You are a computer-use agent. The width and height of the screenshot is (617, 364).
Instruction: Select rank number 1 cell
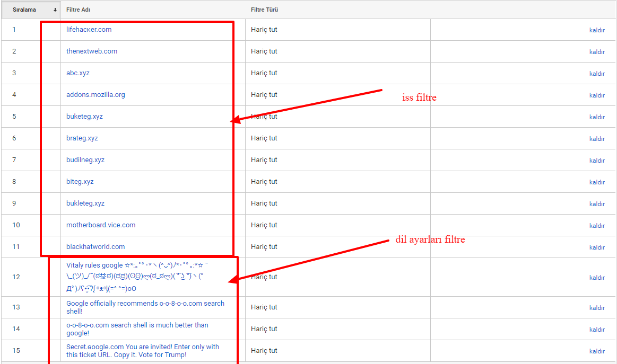tap(14, 30)
